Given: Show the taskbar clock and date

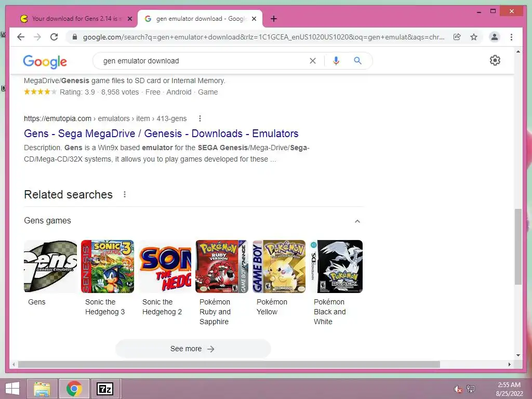Looking at the screenshot, I should [509, 389].
